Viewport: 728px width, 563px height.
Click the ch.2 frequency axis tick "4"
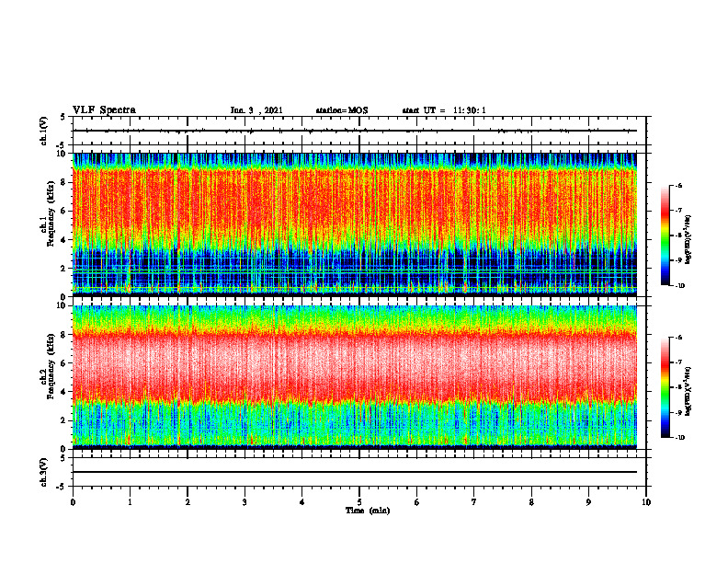click(64, 392)
